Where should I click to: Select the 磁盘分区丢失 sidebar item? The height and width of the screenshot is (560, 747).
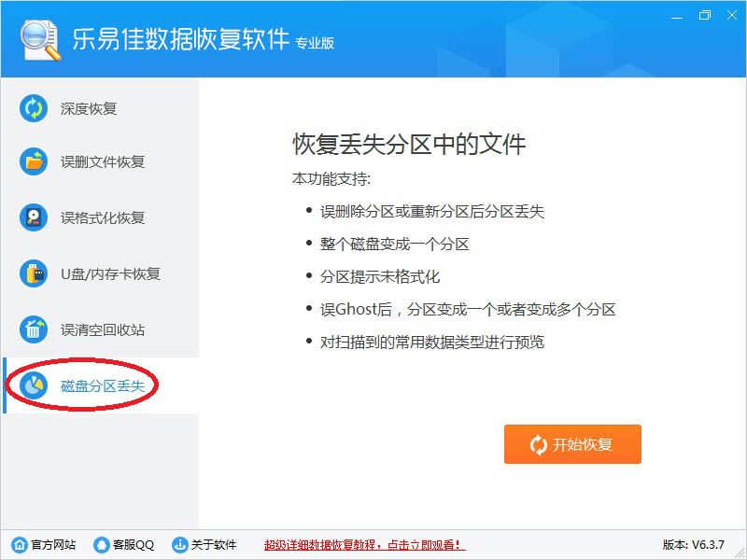click(100, 385)
